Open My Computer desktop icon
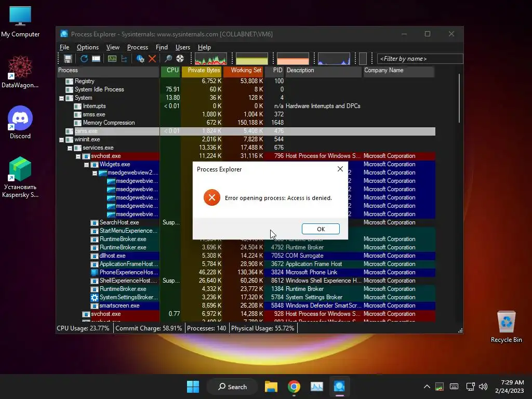 pyautogui.click(x=20, y=22)
